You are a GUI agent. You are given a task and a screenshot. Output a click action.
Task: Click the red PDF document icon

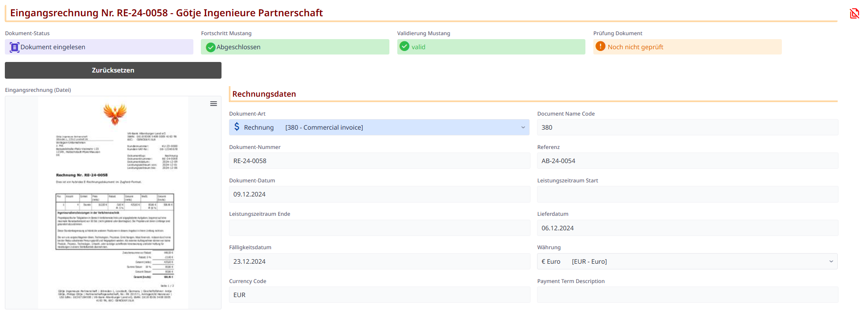click(x=854, y=14)
